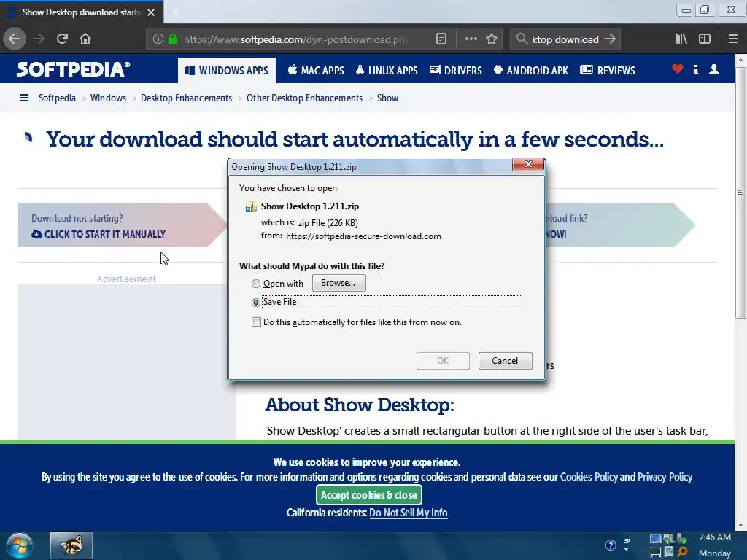Screen dimensions: 747x560
Task: Click the Mypal raccoon taskbar icon
Action: pos(71,545)
